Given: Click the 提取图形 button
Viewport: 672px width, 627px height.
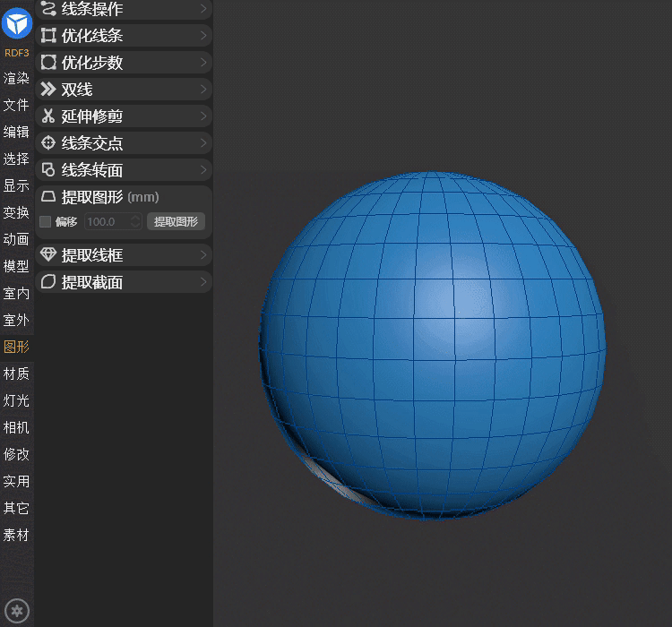Looking at the screenshot, I should 177,221.
